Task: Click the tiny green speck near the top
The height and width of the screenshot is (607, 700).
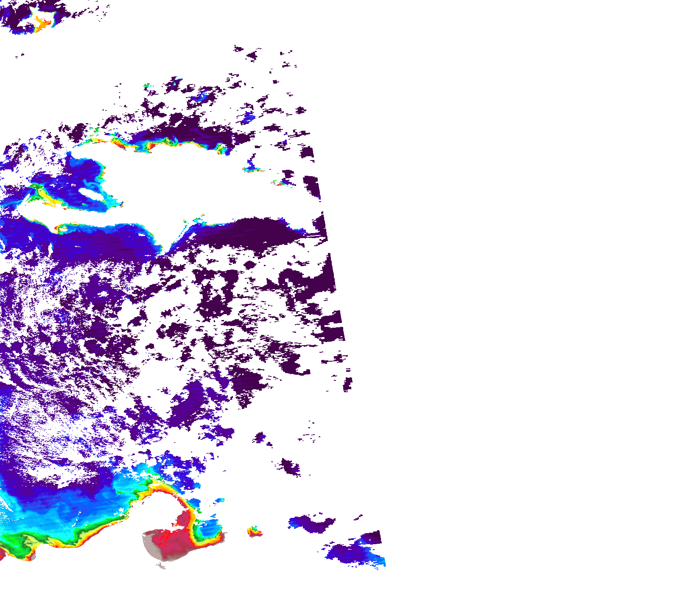Action: point(147,85)
